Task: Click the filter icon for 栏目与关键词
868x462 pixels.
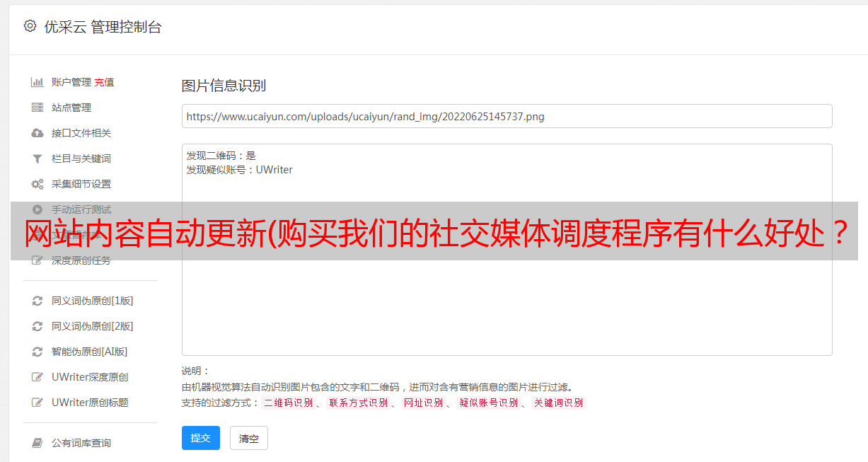Action: (x=37, y=158)
